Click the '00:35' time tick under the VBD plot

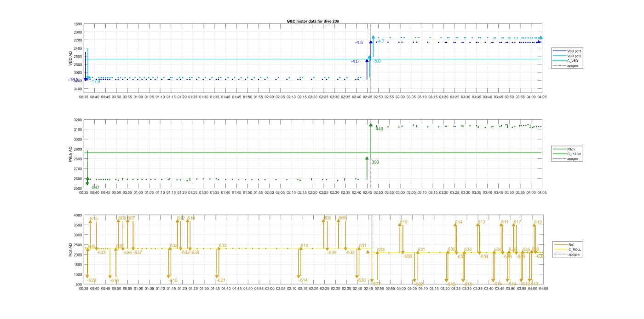pyautogui.click(x=84, y=97)
